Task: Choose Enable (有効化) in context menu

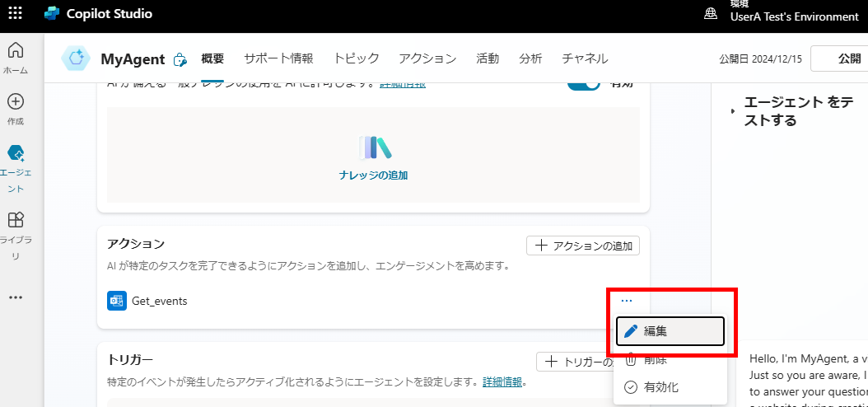Action: 660,387
